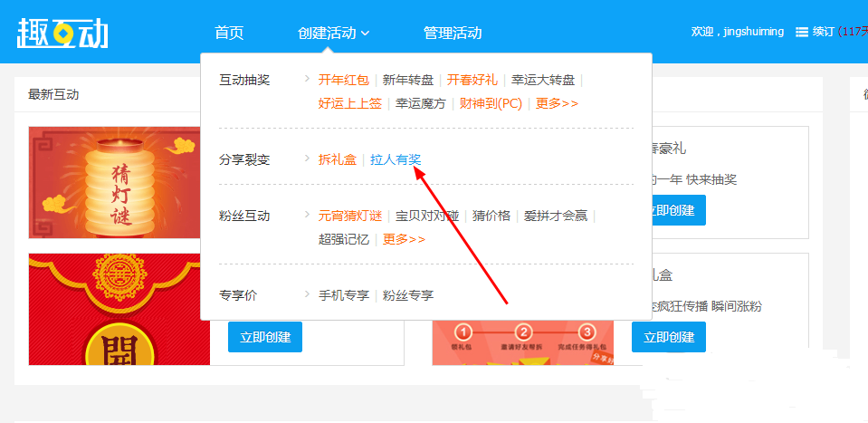Click the 拉人有奖 option
This screenshot has width=868, height=423.
(x=396, y=159)
